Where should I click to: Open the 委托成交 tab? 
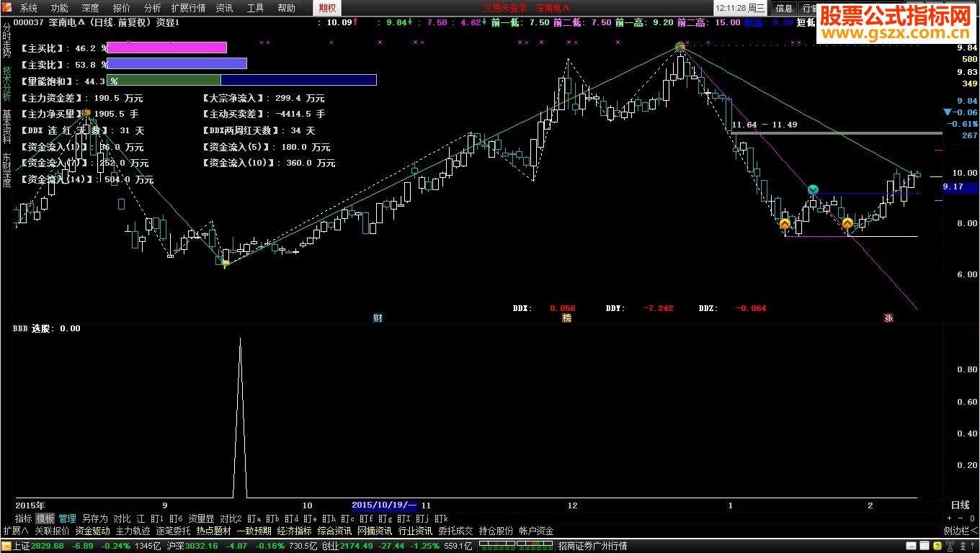[455, 531]
